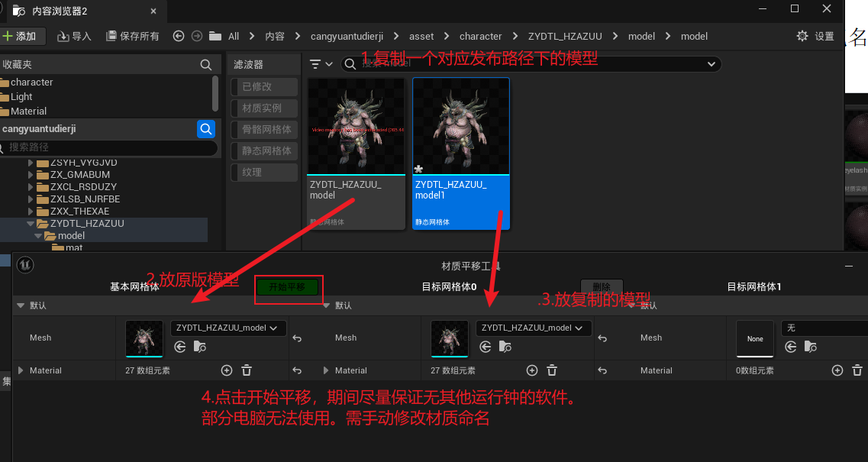Add element to target mesh 0 materials
This screenshot has height=462, width=868.
pos(532,370)
